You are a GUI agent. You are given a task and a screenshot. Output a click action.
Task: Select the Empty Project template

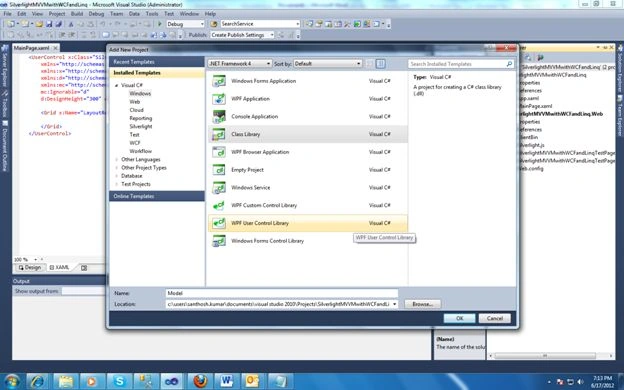tap(308, 170)
